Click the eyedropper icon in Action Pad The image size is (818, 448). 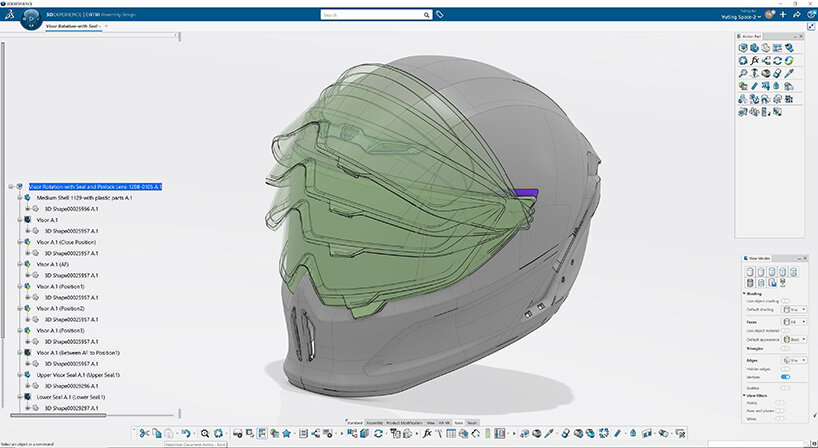point(789,73)
